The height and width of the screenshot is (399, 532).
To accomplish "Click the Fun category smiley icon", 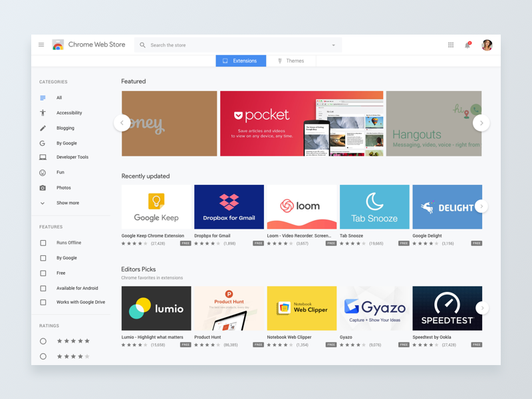I will pos(42,172).
